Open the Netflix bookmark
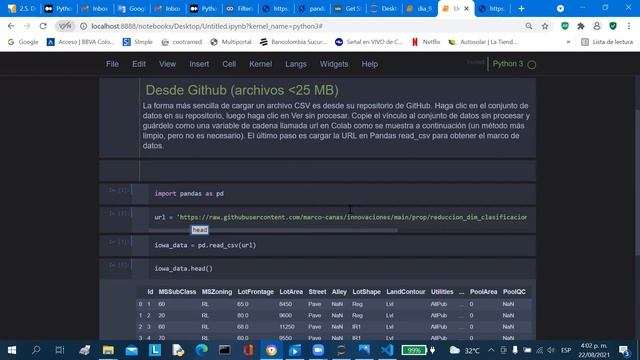640x360 pixels. (x=426, y=42)
